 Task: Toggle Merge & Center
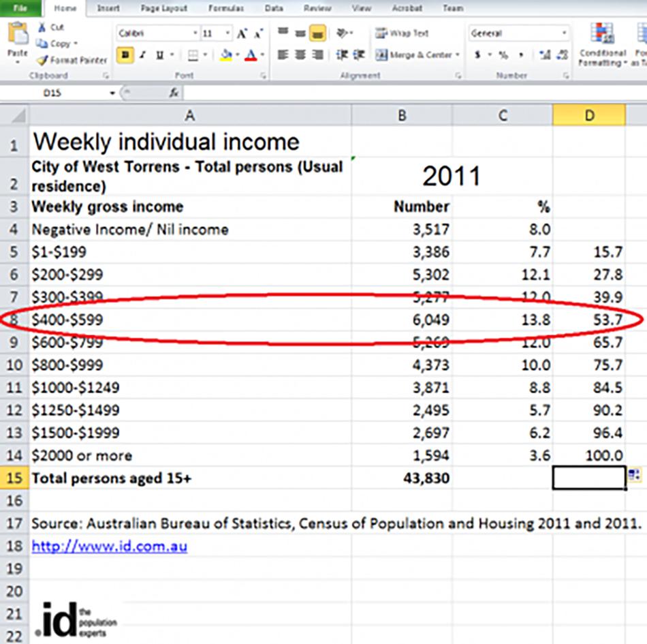414,55
